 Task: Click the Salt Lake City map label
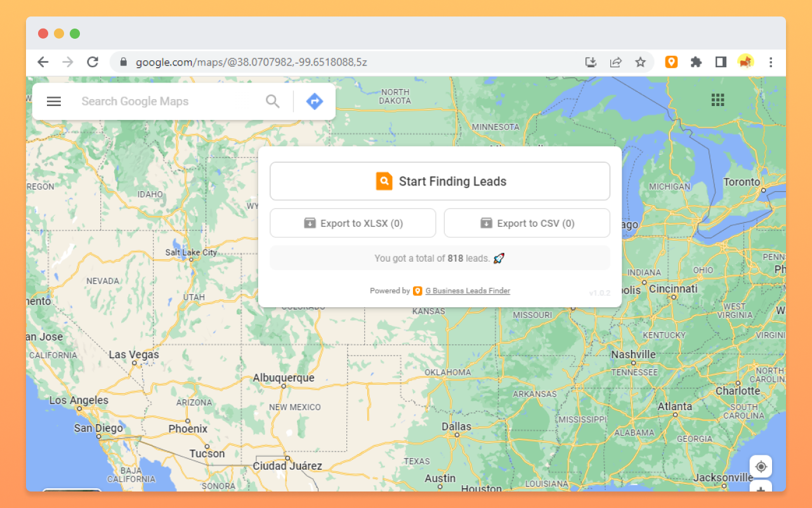tap(191, 252)
